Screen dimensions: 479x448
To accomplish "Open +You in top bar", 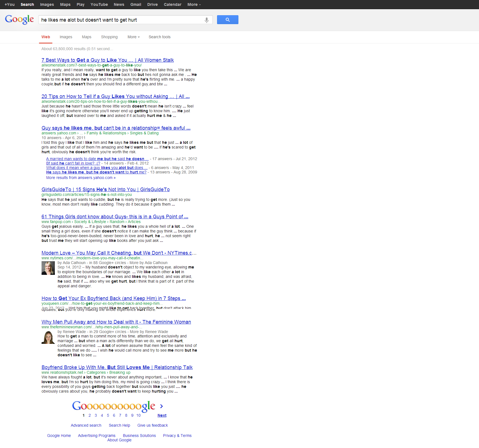I will tap(10, 4).
